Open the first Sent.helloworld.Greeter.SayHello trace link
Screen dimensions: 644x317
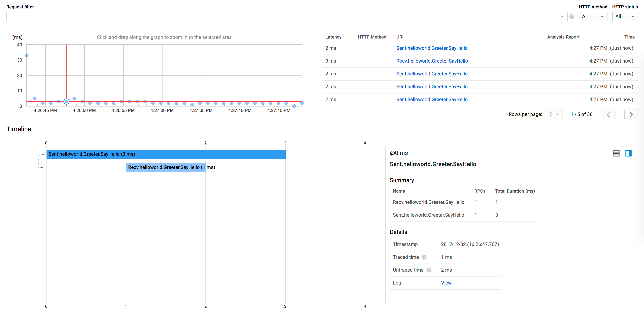432,48
